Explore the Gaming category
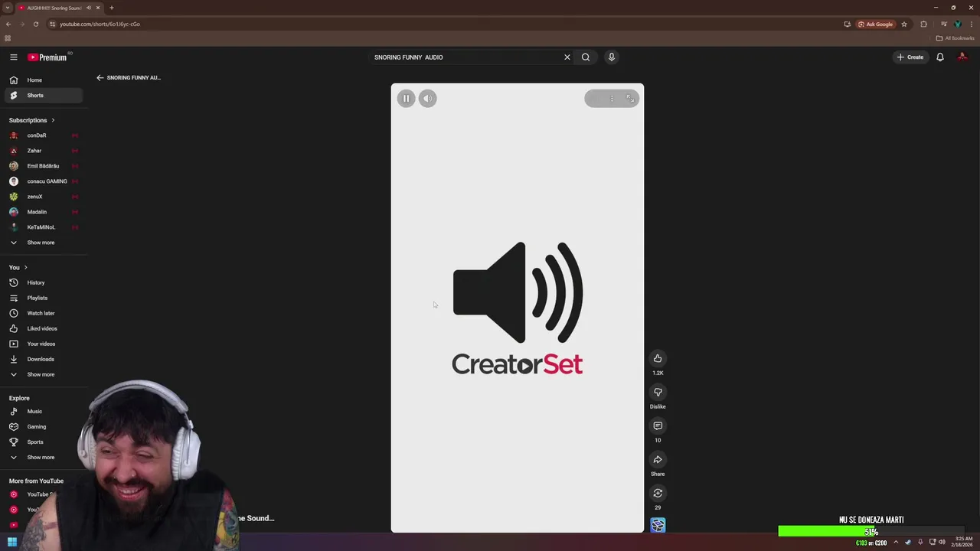Screen dimensions: 980x551 pos(44,427)
